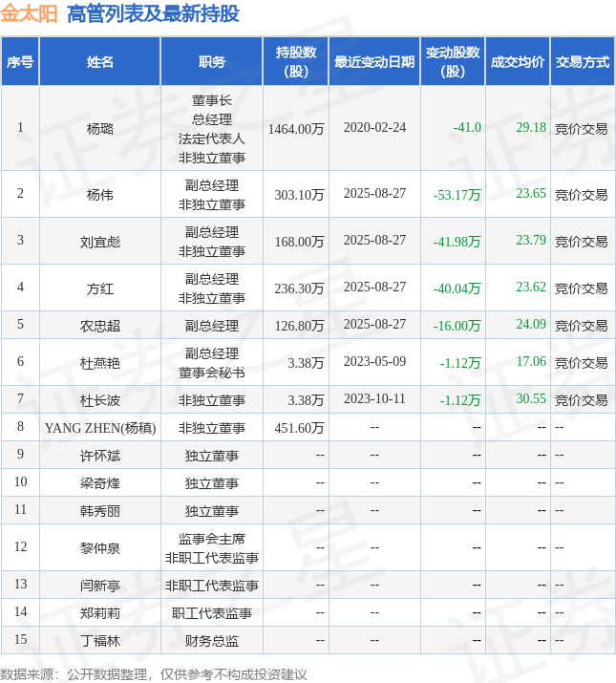Click the 成交均价 column header
Viewport: 616px width, 683px height.
point(518,62)
